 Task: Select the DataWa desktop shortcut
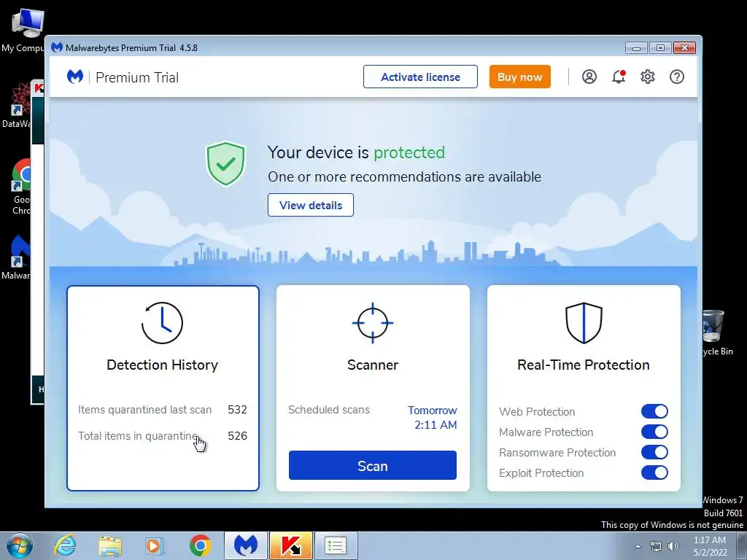point(17,105)
